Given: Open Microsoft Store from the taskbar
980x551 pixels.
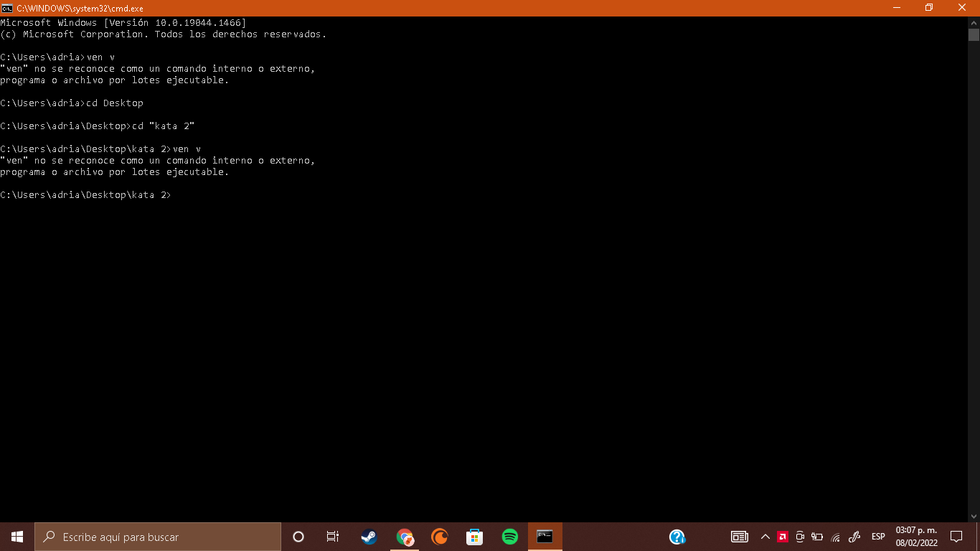Looking at the screenshot, I should coord(474,537).
